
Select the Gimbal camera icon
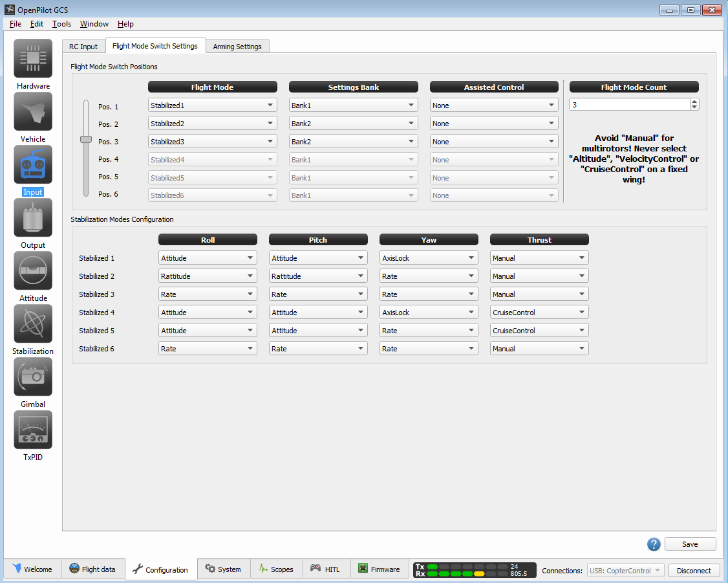click(33, 377)
